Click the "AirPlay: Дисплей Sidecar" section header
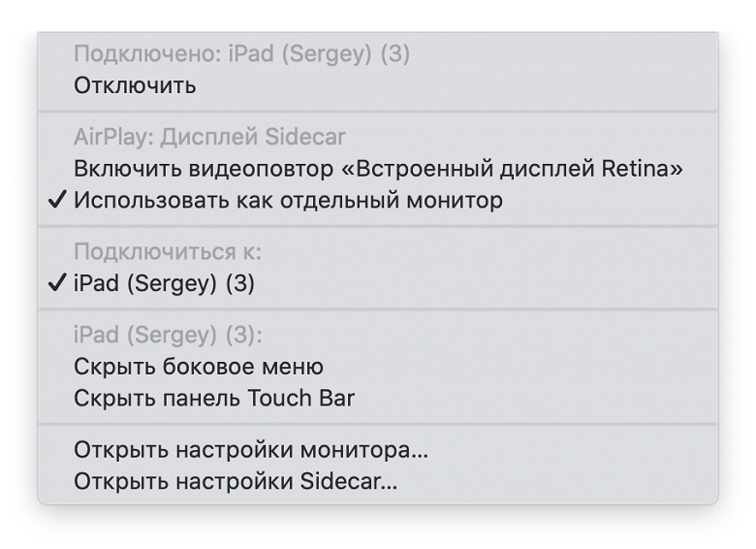 click(x=209, y=138)
